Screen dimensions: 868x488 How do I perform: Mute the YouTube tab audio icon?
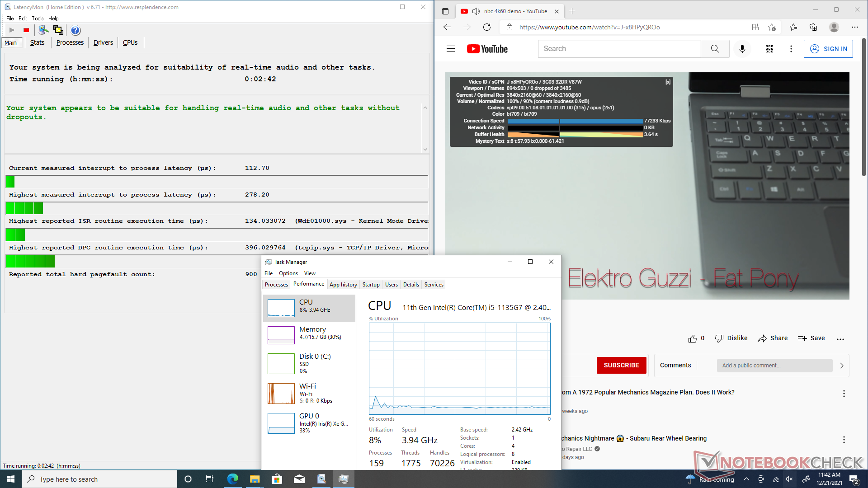point(476,11)
